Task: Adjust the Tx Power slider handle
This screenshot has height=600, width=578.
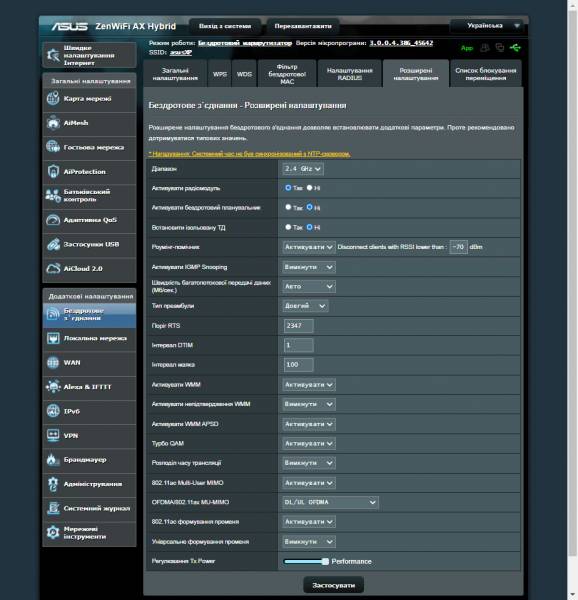Action: click(x=325, y=561)
